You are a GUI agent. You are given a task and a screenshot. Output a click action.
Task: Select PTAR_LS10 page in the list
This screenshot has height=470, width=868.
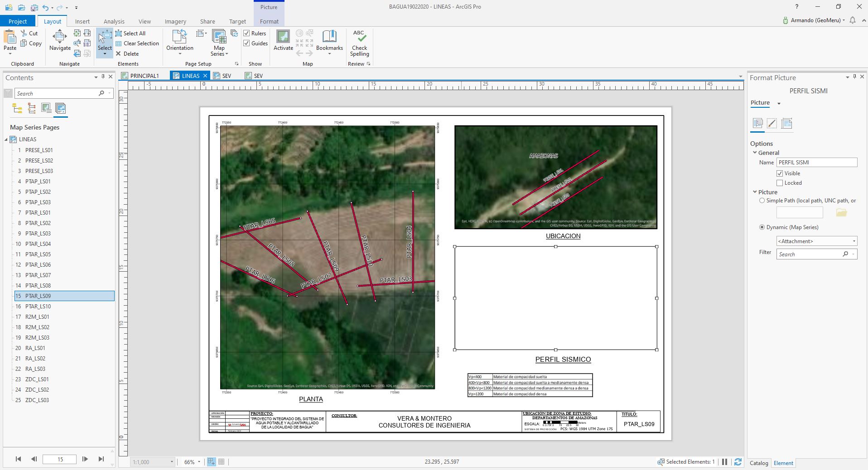pos(38,307)
